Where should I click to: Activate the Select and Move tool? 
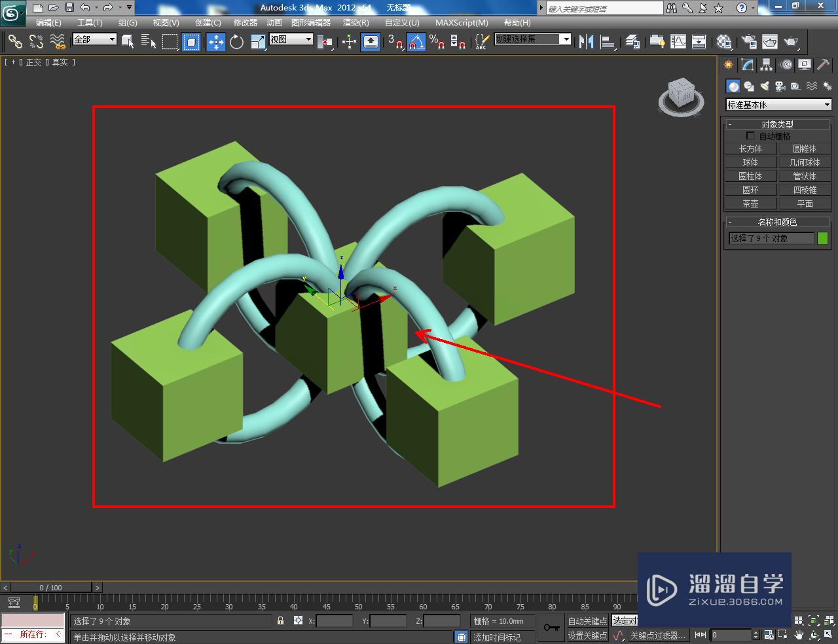216,42
